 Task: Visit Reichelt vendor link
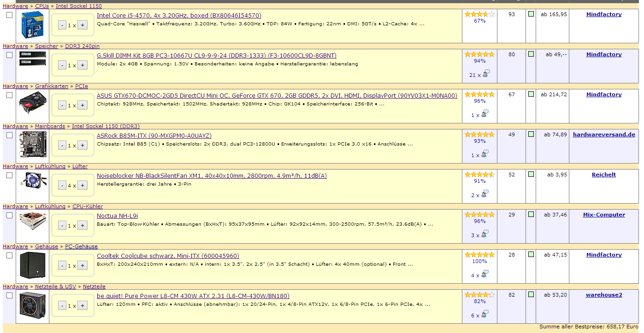pyautogui.click(x=604, y=175)
